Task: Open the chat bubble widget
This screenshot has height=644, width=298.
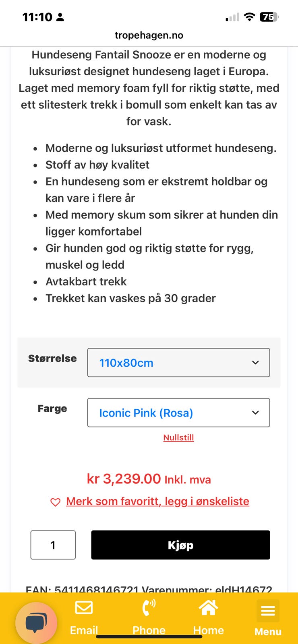Action: [36, 623]
